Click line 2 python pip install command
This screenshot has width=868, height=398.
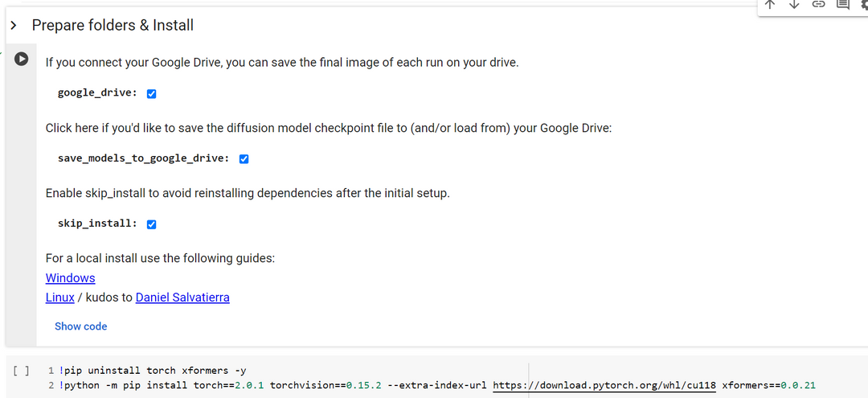point(241,385)
